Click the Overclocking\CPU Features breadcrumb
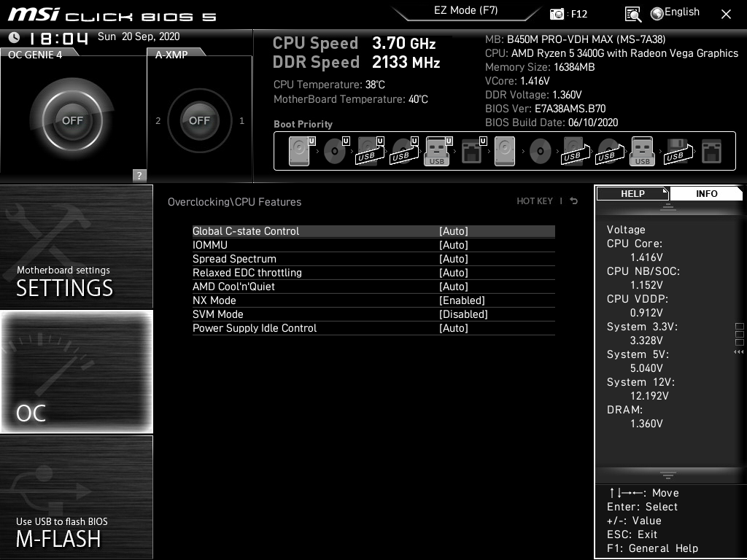 point(234,202)
